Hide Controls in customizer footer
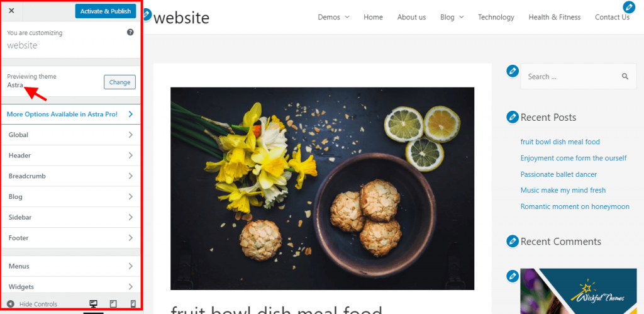 click(32, 304)
